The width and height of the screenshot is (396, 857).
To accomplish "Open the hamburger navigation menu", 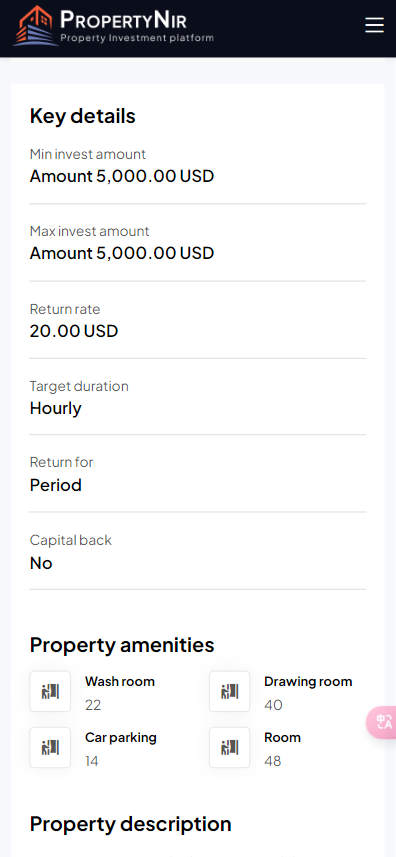I will click(x=374, y=25).
